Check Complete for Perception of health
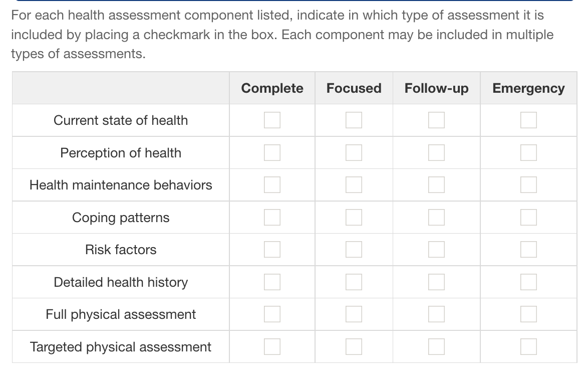The image size is (588, 376). (x=272, y=152)
